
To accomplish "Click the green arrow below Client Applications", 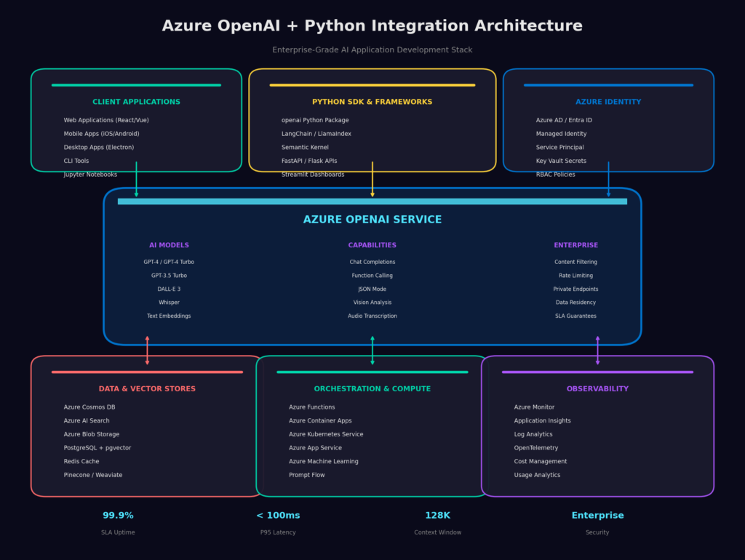I will point(136,180).
